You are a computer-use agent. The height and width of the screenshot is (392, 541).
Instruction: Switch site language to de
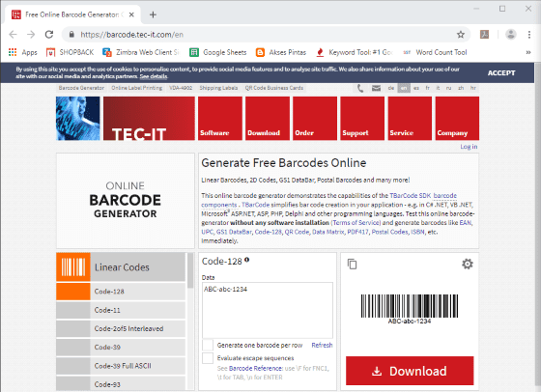coord(391,88)
